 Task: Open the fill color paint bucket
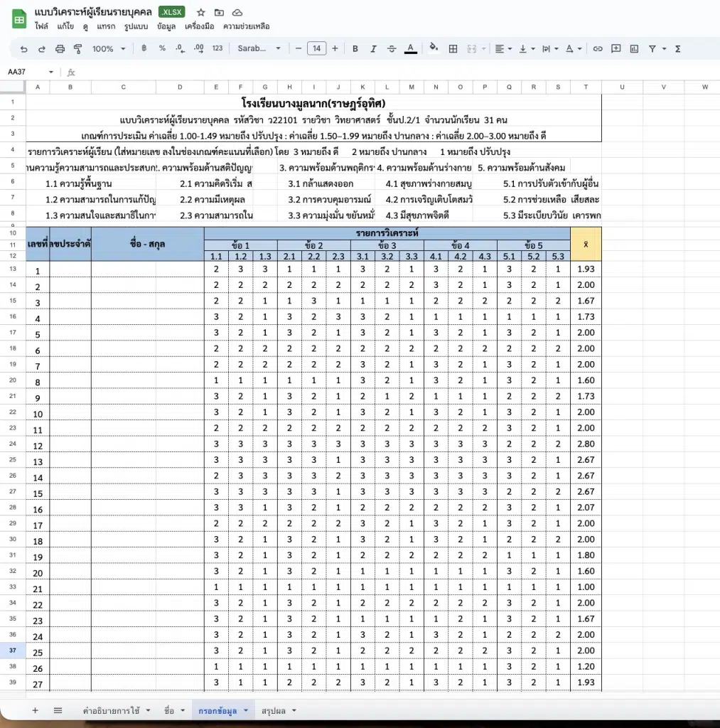point(434,48)
